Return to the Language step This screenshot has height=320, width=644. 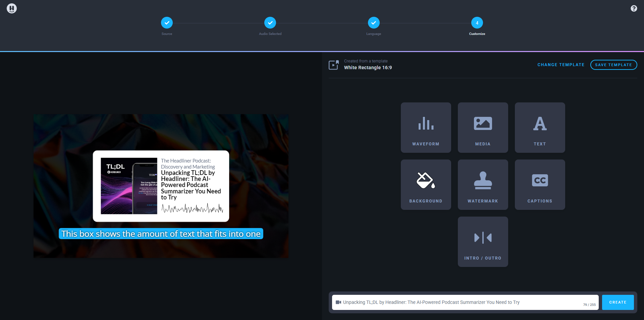click(374, 23)
